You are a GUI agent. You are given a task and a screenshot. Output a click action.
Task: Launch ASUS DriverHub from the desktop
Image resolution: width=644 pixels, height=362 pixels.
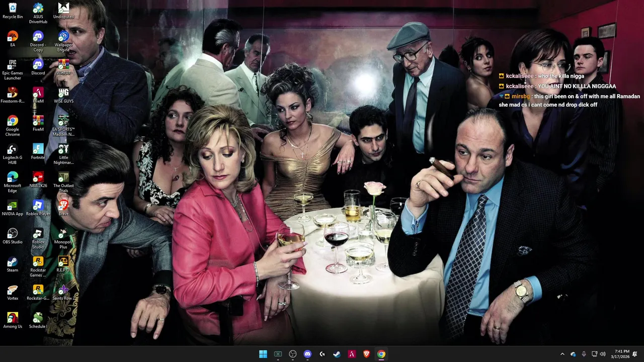pos(38,13)
